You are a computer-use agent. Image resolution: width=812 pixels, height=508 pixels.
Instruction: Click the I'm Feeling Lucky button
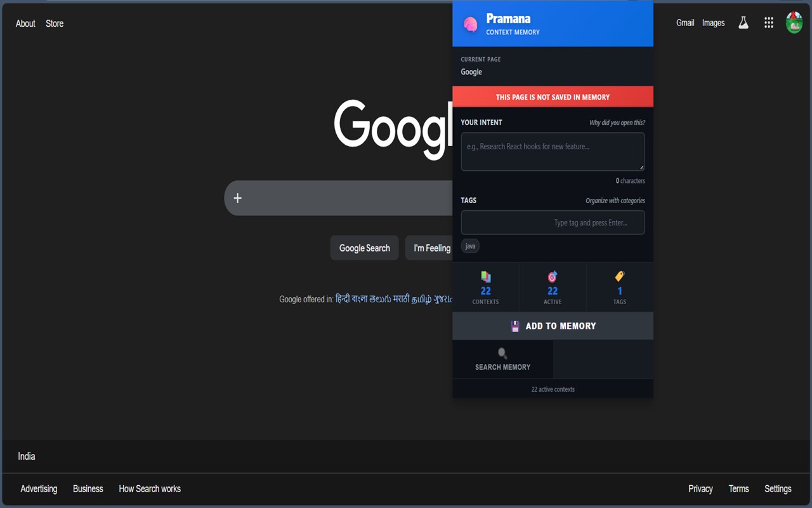(x=429, y=248)
